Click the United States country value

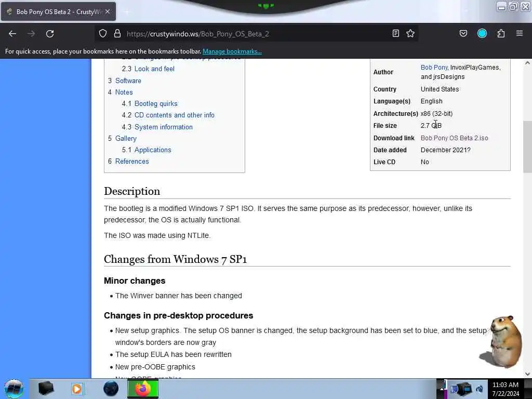[x=440, y=89]
